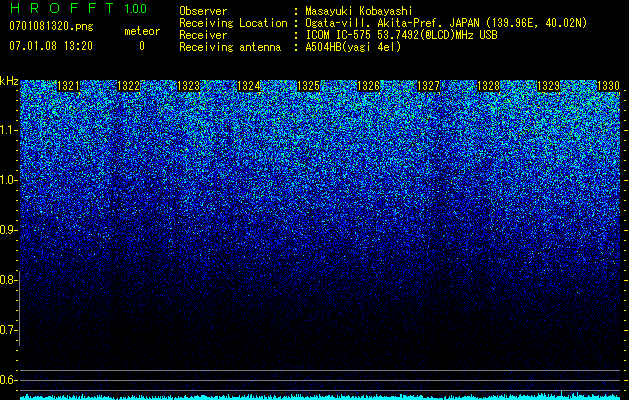
Task: Click the 1322 time marker
Action: tap(128, 86)
